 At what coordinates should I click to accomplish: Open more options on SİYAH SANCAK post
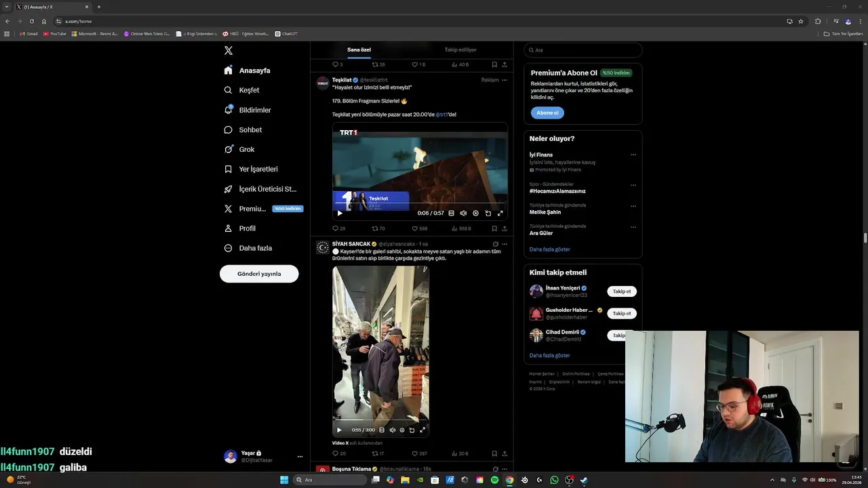(x=505, y=244)
